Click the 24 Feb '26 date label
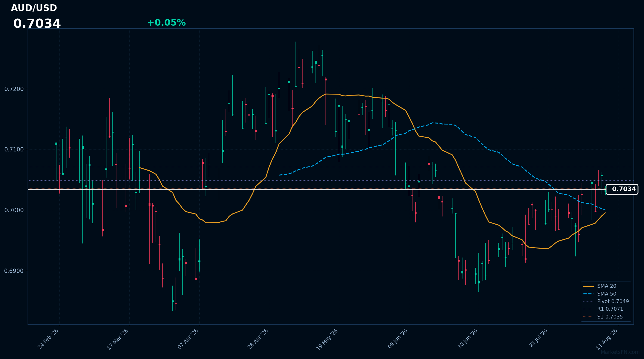The height and width of the screenshot is (359, 644). (48, 339)
